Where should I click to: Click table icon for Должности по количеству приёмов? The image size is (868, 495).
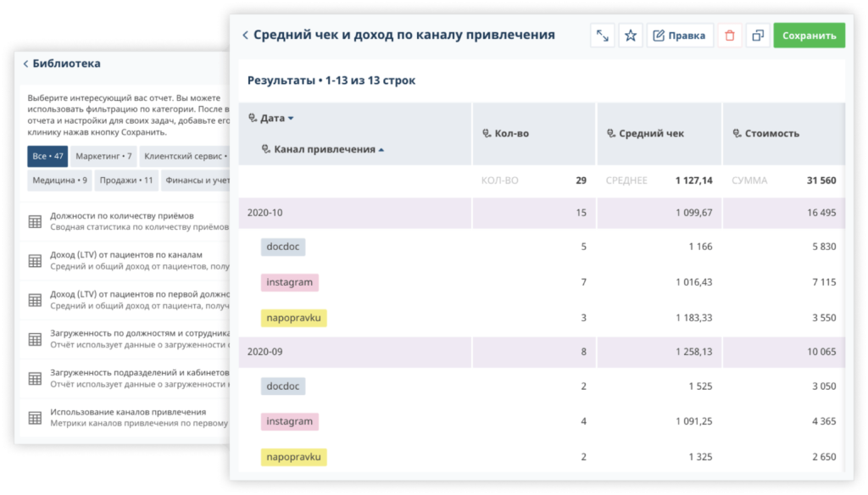[35, 221]
